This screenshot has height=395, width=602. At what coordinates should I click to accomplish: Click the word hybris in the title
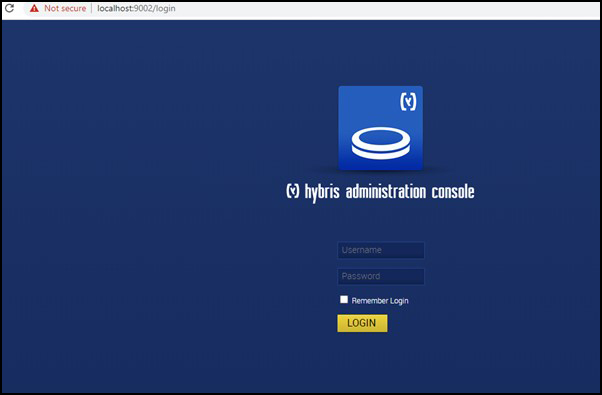(322, 192)
